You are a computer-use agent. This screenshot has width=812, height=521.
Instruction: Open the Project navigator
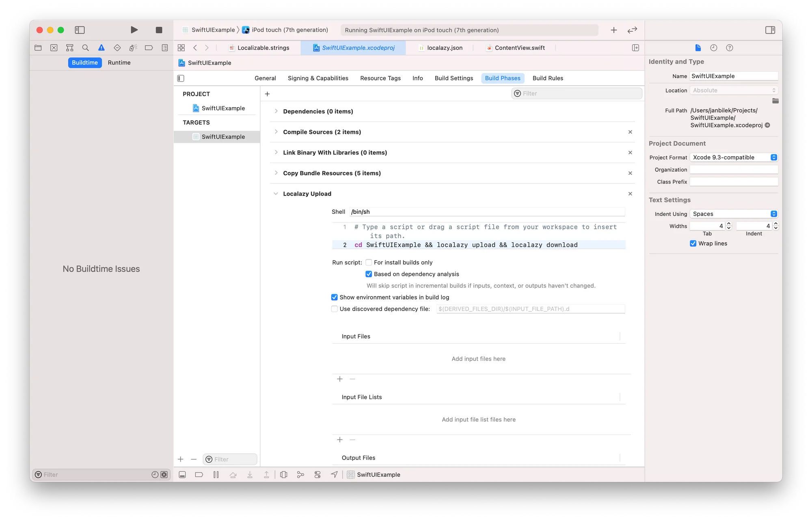pos(38,47)
